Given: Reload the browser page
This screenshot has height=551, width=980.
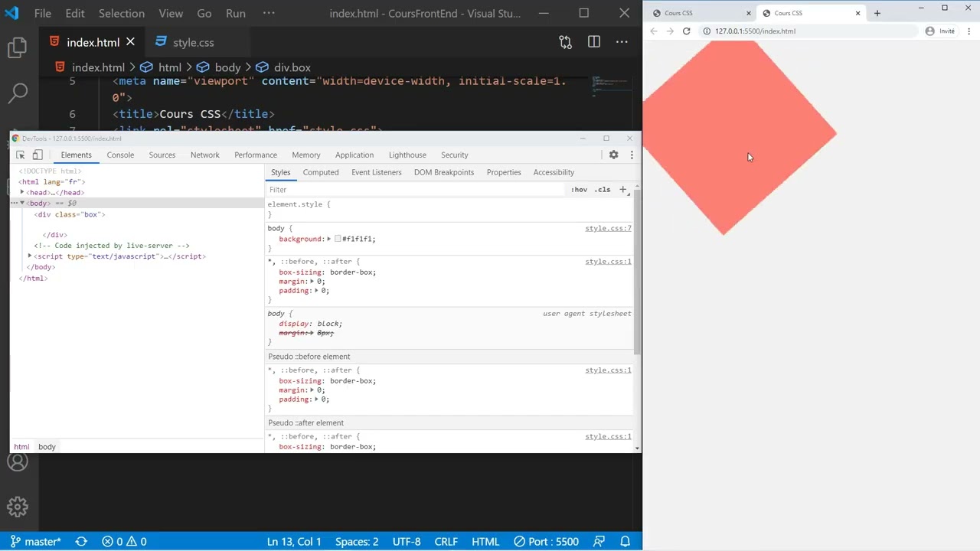Looking at the screenshot, I should [687, 31].
